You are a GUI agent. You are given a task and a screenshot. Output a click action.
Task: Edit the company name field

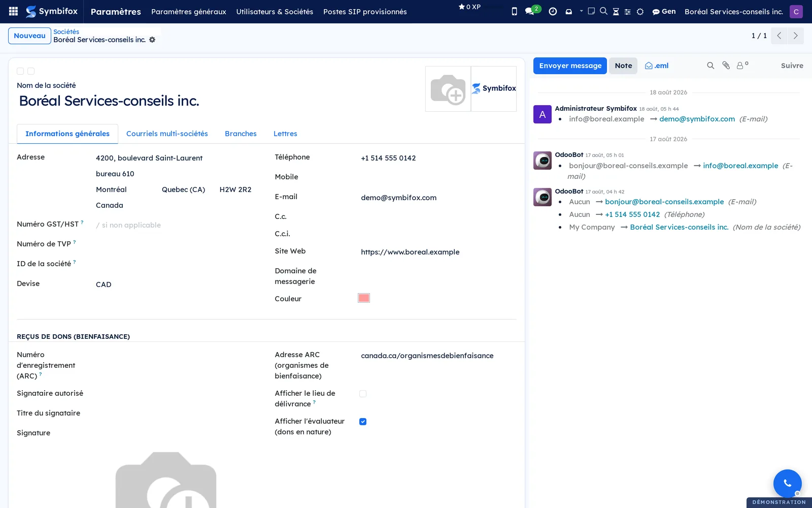click(x=218, y=101)
